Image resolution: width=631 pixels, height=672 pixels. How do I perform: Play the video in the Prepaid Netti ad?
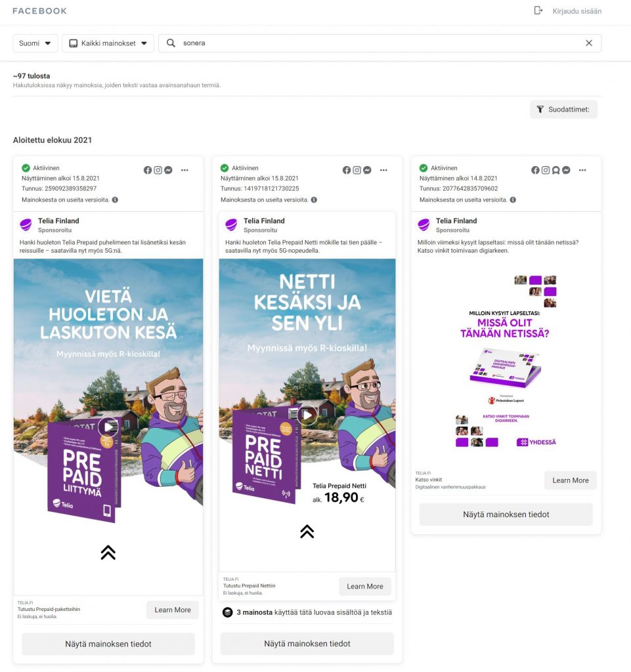[307, 415]
